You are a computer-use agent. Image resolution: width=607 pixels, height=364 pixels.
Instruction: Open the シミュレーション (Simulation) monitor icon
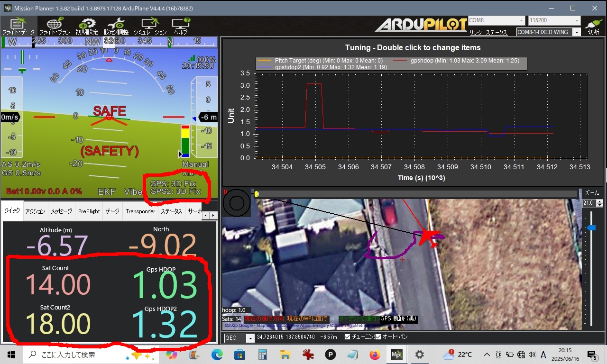pyautogui.click(x=150, y=26)
